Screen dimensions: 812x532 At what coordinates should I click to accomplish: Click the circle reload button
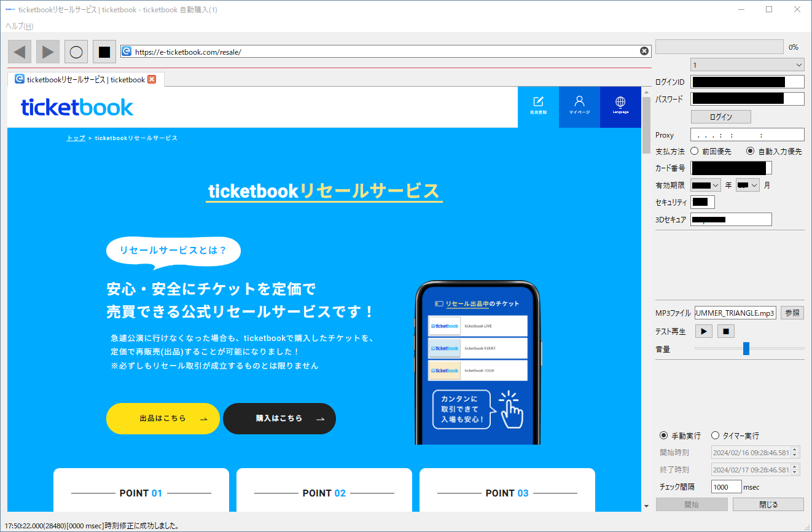tap(76, 52)
